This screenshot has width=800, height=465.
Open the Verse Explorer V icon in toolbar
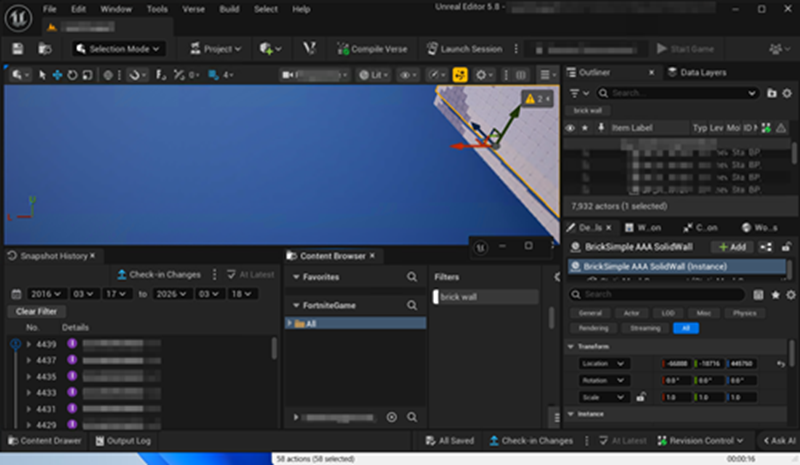click(x=309, y=48)
